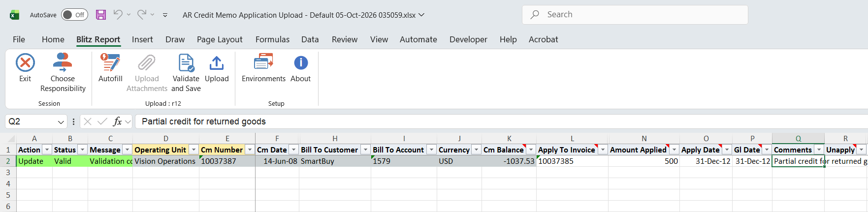868x212 pixels.
Task: Open the Apply Date filter dropdown
Action: pyautogui.click(x=727, y=150)
